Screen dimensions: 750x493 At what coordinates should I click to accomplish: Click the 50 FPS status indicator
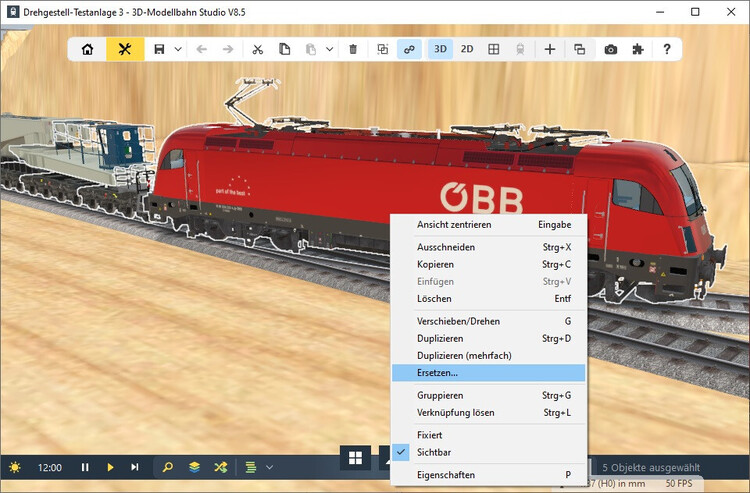point(679,483)
